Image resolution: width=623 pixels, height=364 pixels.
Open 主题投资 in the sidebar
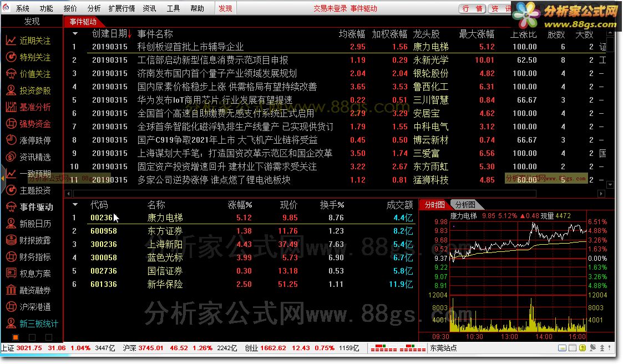[x=28, y=190]
